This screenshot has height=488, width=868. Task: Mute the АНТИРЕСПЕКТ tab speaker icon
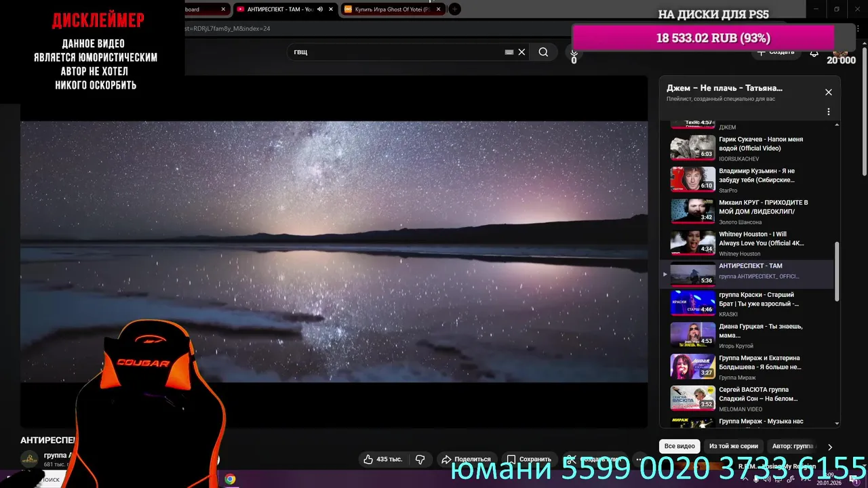[x=320, y=9]
